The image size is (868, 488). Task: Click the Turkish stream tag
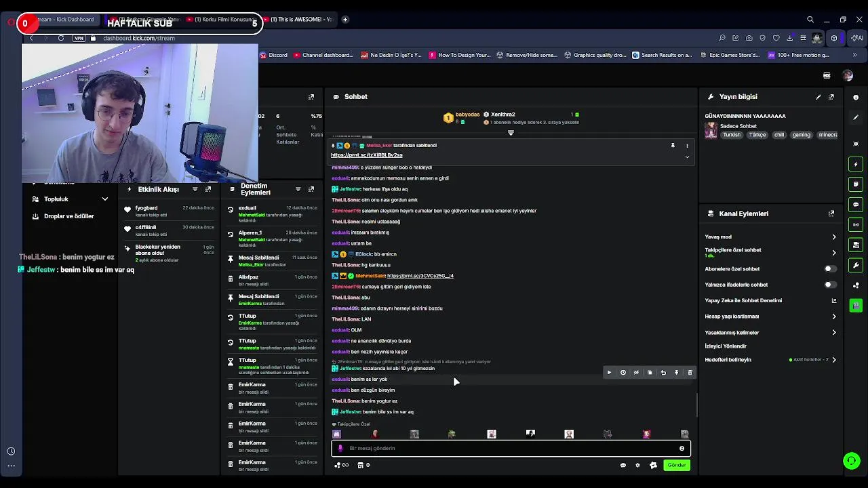coord(732,135)
